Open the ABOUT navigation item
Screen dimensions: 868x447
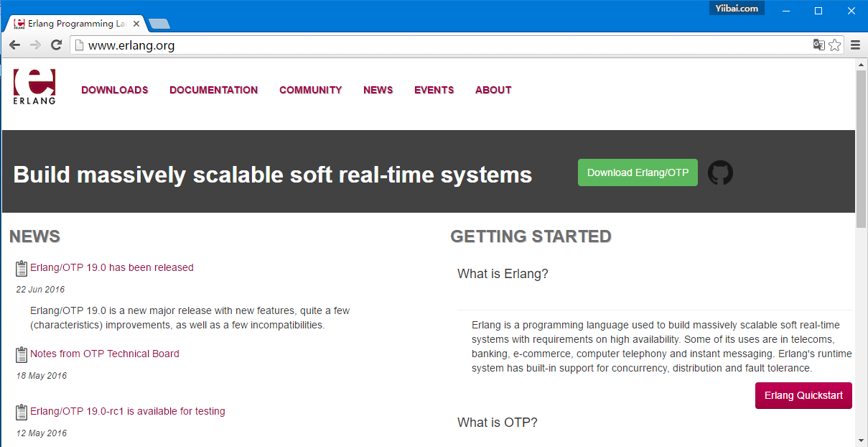click(x=493, y=90)
